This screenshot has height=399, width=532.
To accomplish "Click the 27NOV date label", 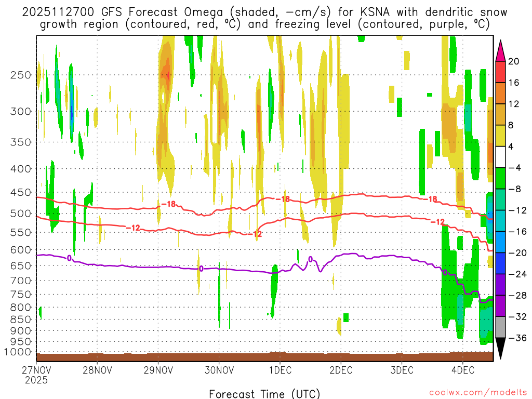I will tap(36, 370).
